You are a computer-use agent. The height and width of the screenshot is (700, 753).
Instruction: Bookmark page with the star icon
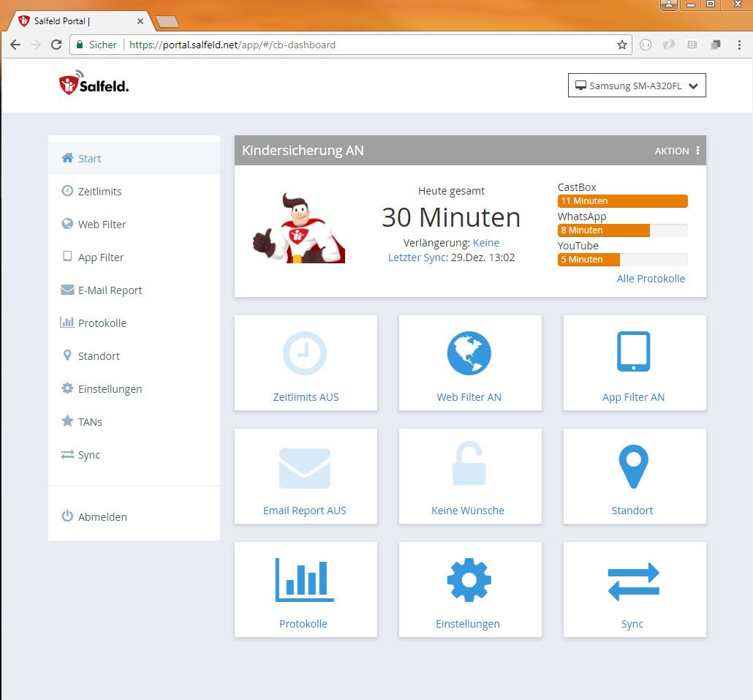[x=622, y=45]
